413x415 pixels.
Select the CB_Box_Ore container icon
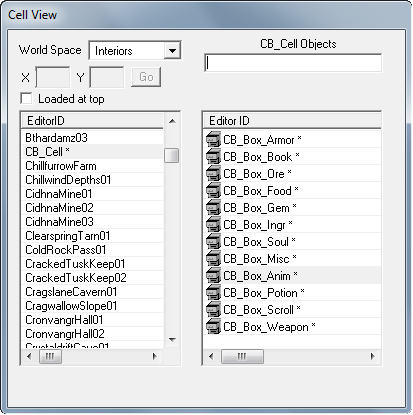pos(213,173)
